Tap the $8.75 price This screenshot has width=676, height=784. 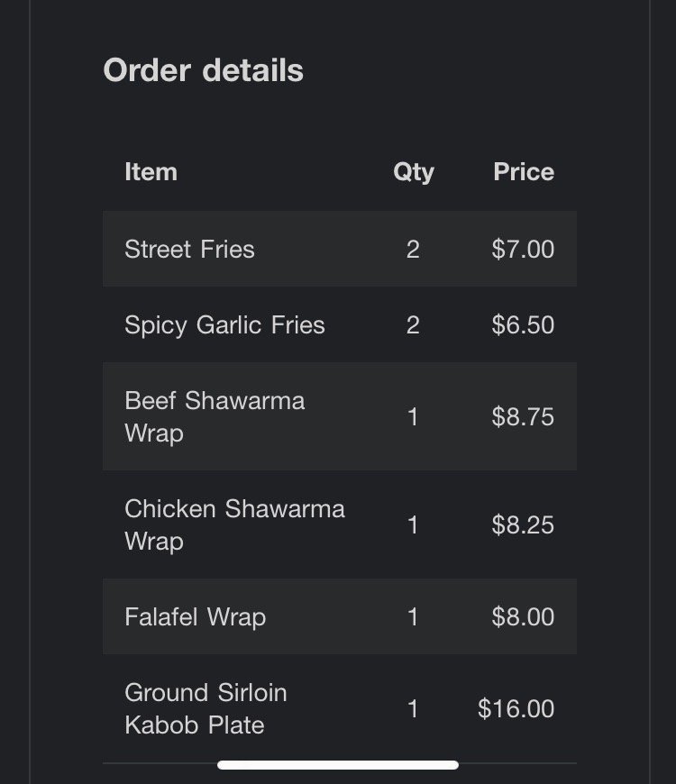523,416
